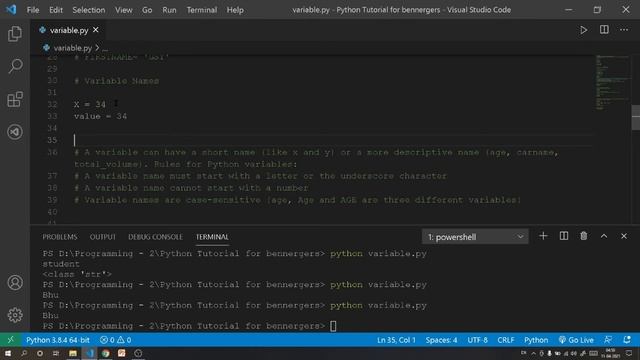The height and width of the screenshot is (360, 640).
Task: Open Windows Start menu
Action: pos(8,353)
